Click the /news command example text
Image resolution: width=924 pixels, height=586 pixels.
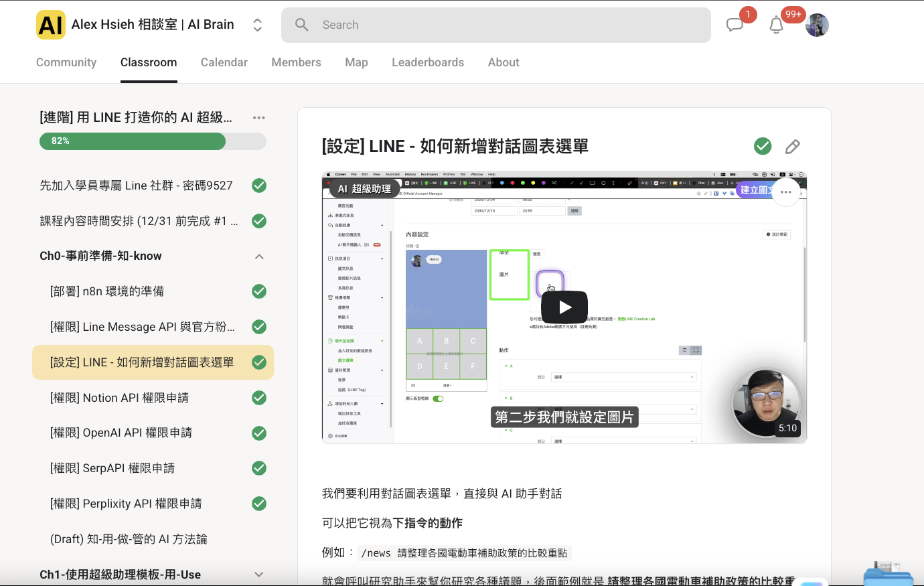click(464, 553)
